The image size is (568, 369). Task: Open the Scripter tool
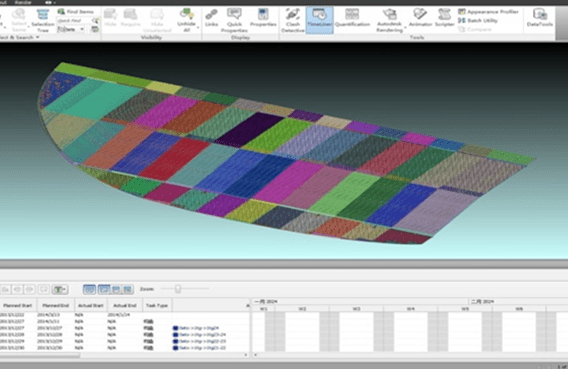point(444,18)
